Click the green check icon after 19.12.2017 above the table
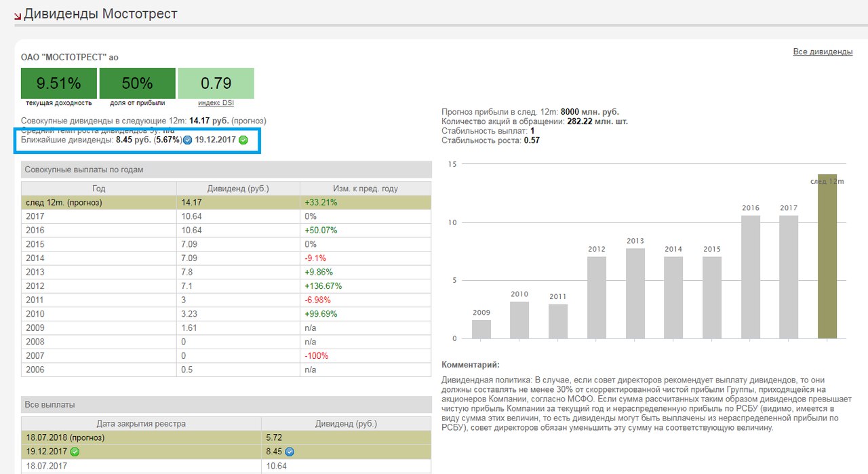 coord(243,140)
